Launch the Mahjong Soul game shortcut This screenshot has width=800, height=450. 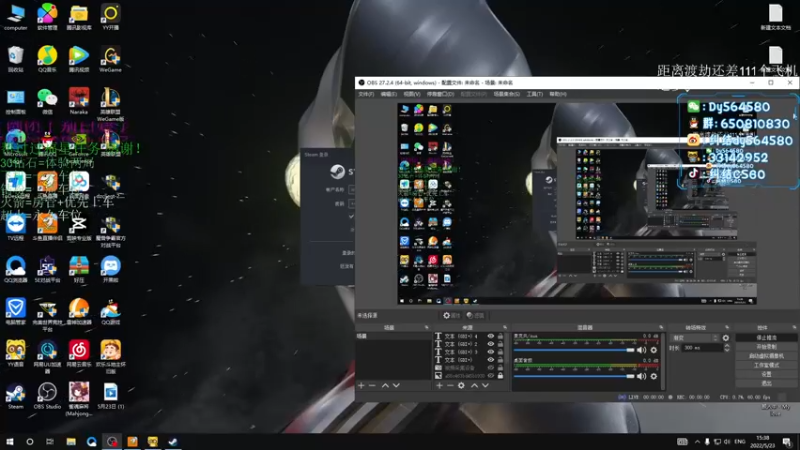coord(79,398)
